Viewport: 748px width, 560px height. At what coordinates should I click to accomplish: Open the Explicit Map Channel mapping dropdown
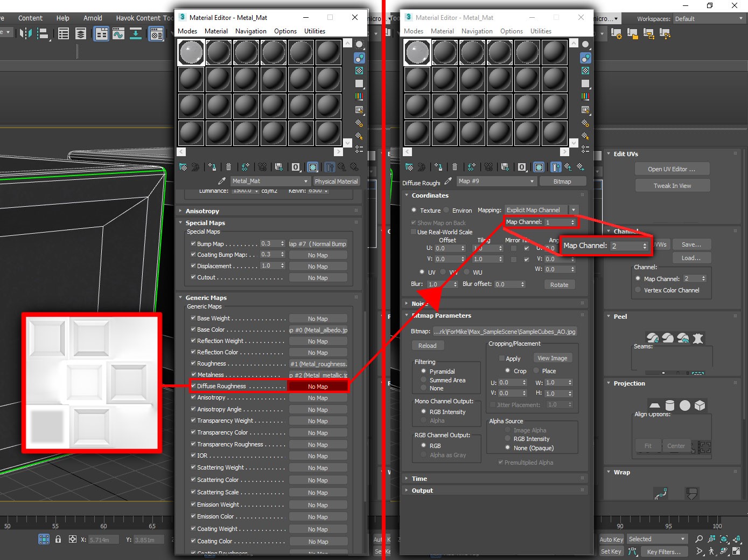(573, 209)
